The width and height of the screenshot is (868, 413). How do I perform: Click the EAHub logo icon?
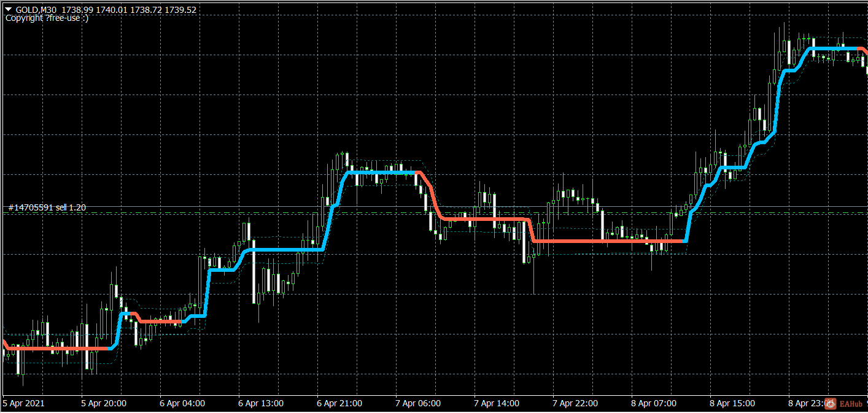[x=831, y=403]
